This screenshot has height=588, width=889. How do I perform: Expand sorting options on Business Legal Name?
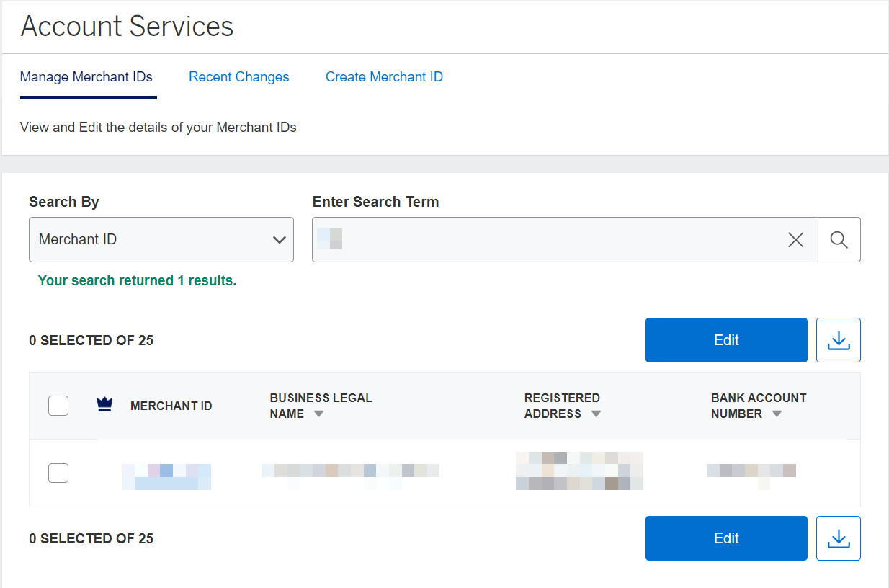click(x=318, y=414)
